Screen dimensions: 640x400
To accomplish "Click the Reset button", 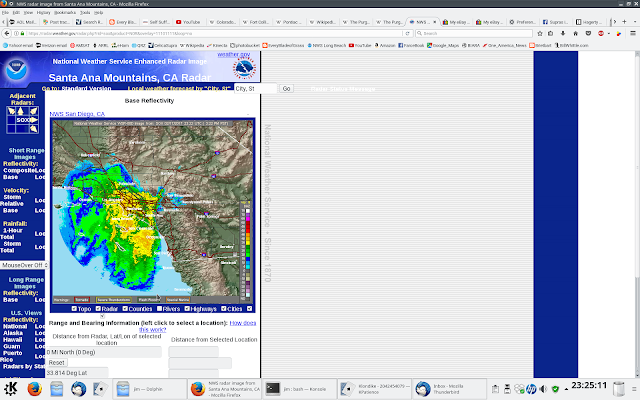I will [57, 362].
